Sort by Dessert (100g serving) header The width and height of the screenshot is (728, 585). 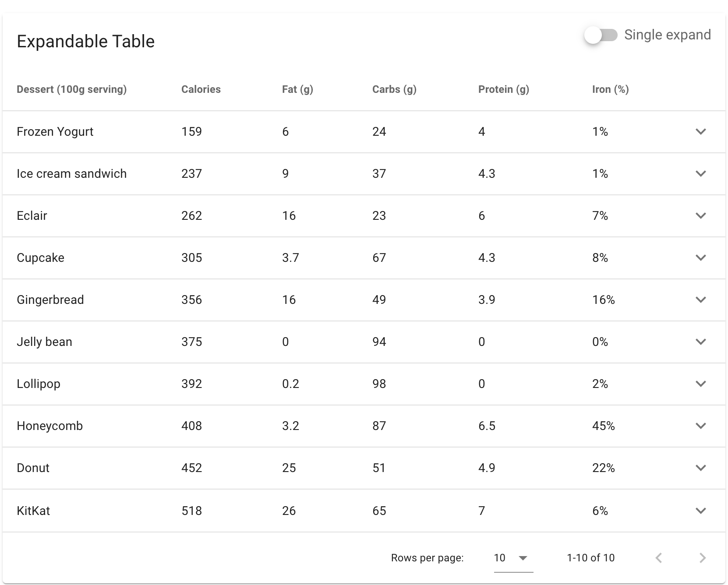71,89
